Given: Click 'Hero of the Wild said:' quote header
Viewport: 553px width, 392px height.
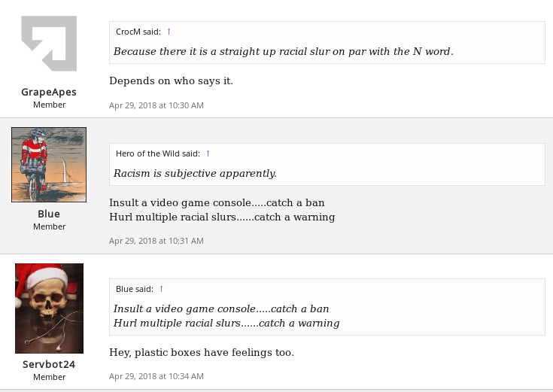Looking at the screenshot, I should 158,153.
